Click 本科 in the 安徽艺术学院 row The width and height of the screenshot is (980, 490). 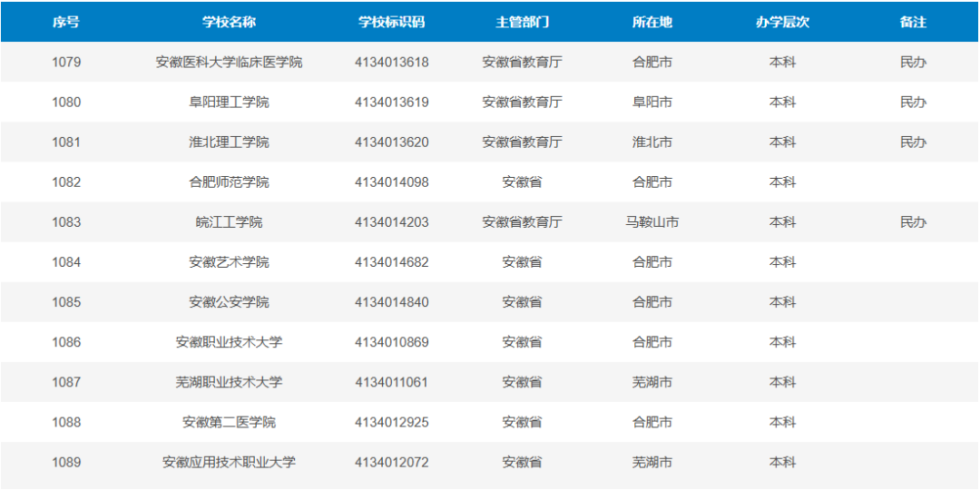tap(782, 262)
